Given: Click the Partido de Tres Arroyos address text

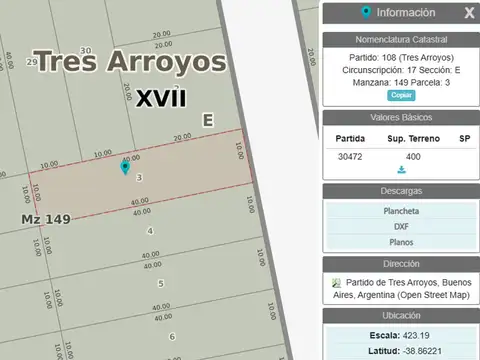Looking at the screenshot, I should click(402, 289).
